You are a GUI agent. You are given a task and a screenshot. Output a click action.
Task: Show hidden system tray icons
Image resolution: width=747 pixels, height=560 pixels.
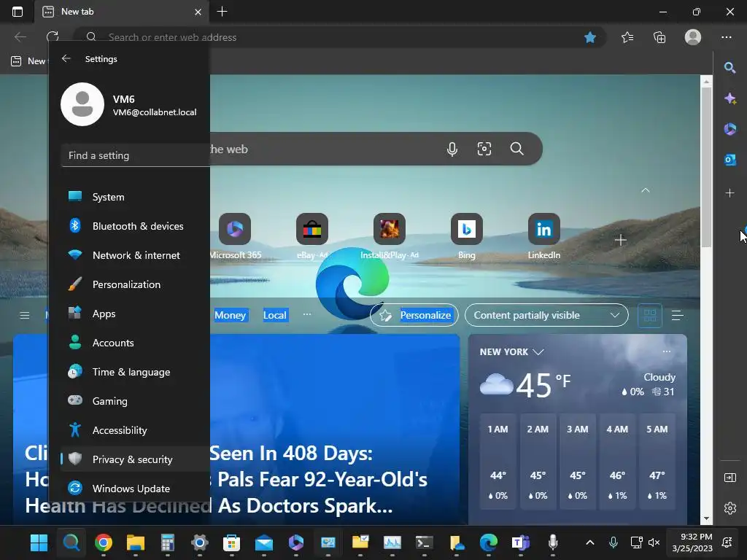coord(589,542)
